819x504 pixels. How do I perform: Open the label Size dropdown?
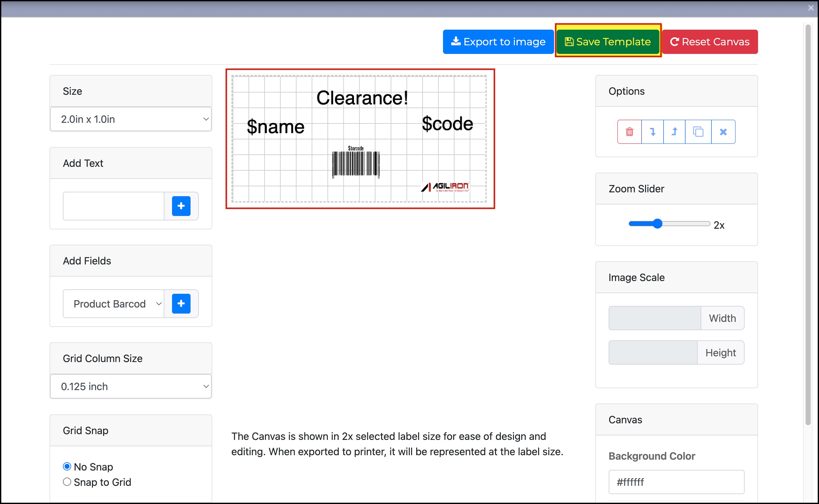point(131,119)
